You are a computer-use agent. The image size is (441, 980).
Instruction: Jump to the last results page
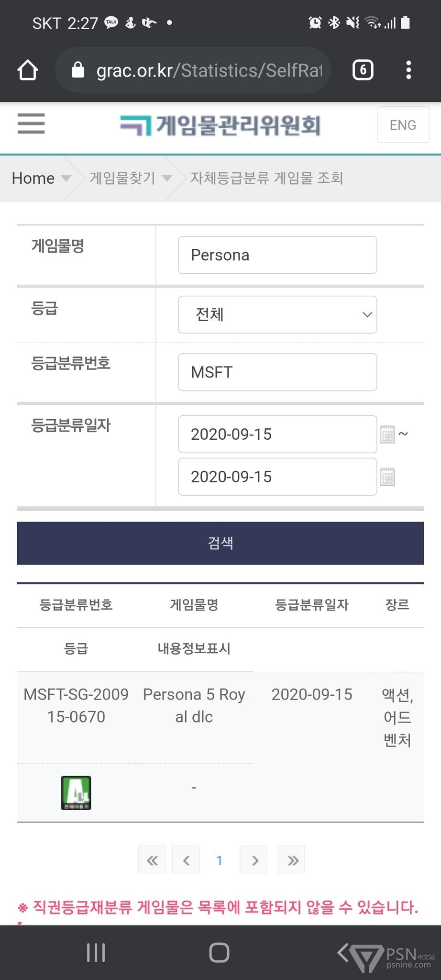(x=292, y=860)
